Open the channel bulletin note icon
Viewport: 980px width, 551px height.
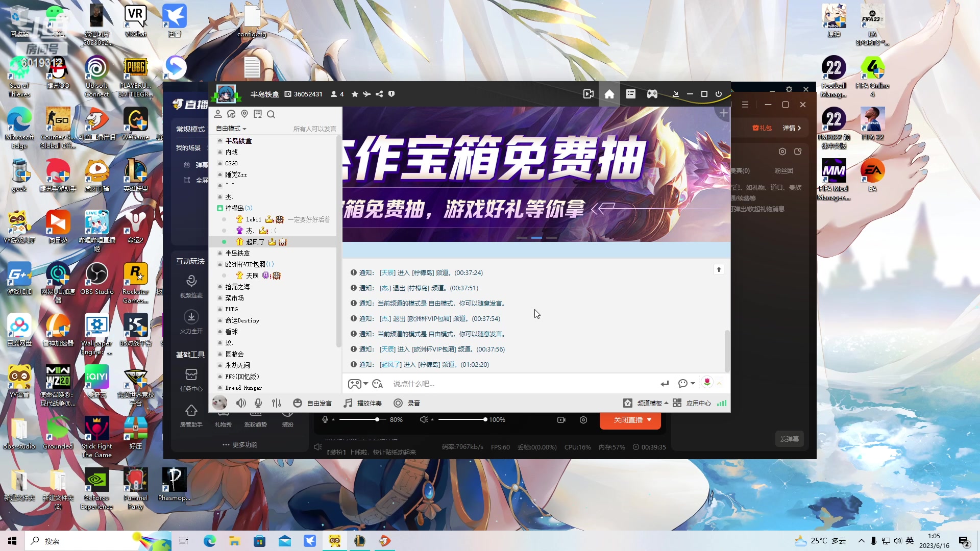point(258,114)
